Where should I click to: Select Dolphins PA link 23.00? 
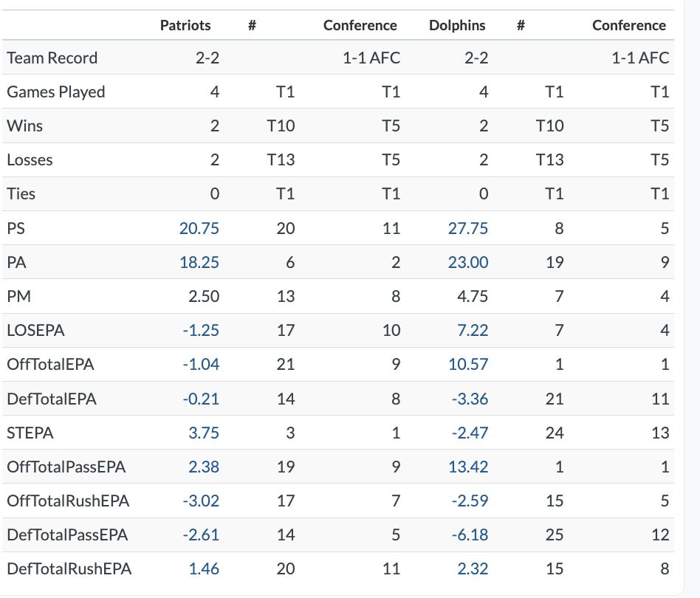point(468,262)
